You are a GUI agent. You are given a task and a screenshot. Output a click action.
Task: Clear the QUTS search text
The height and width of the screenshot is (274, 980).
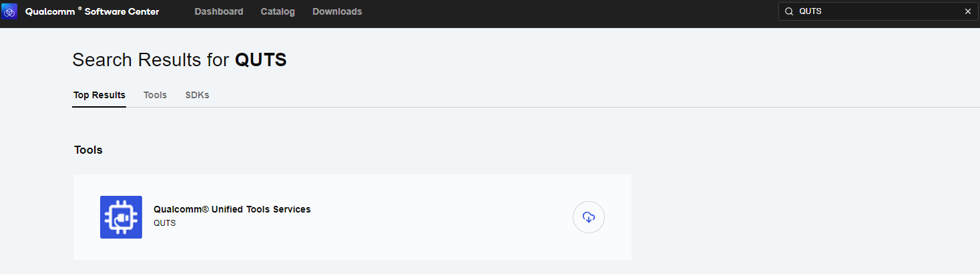click(968, 11)
